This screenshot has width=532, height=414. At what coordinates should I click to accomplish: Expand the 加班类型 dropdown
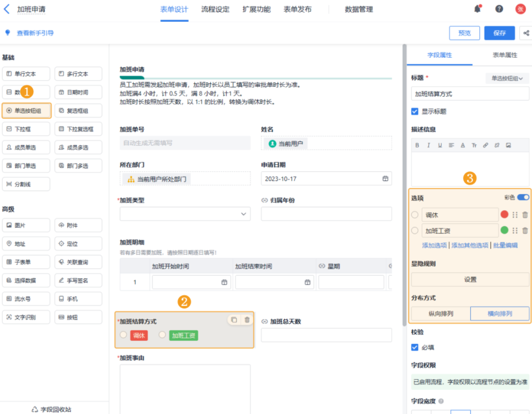pos(243,214)
